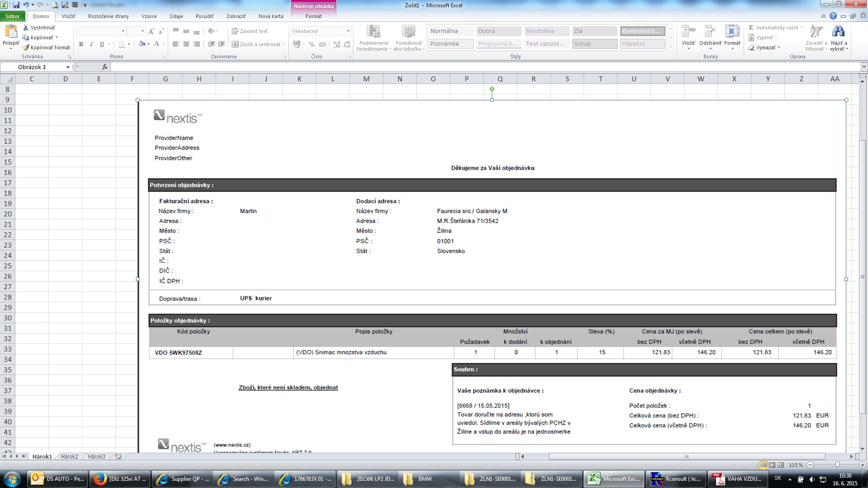Click the Odstrániť cells icon
The image size is (868, 488).
(x=710, y=32)
